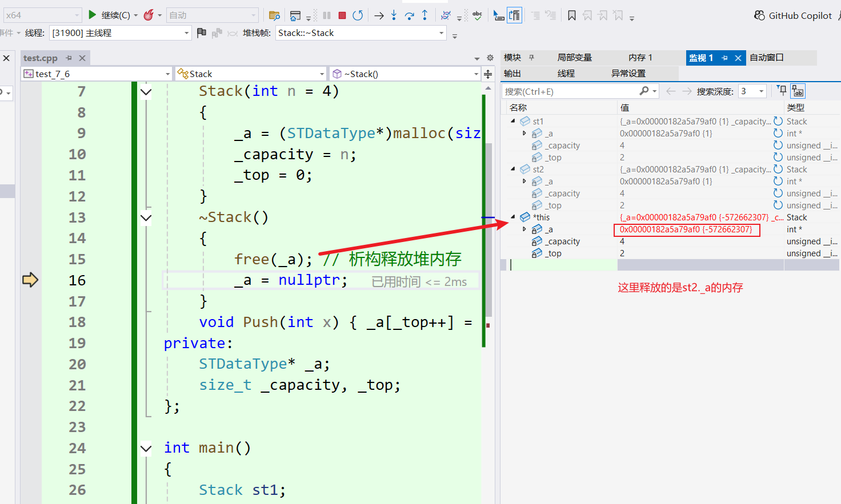Click the 类型 column header
The width and height of the screenshot is (841, 504).
[812, 107]
